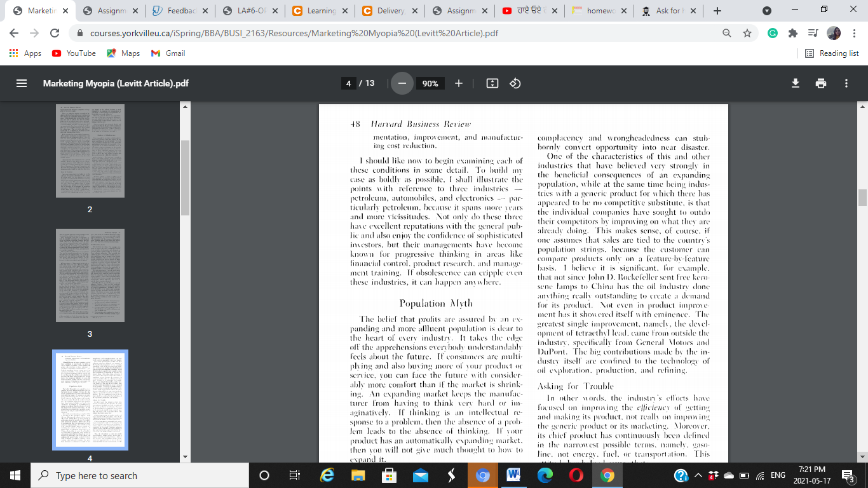The image size is (868, 488).
Task: Select page 3 thumbnail
Action: [90, 275]
